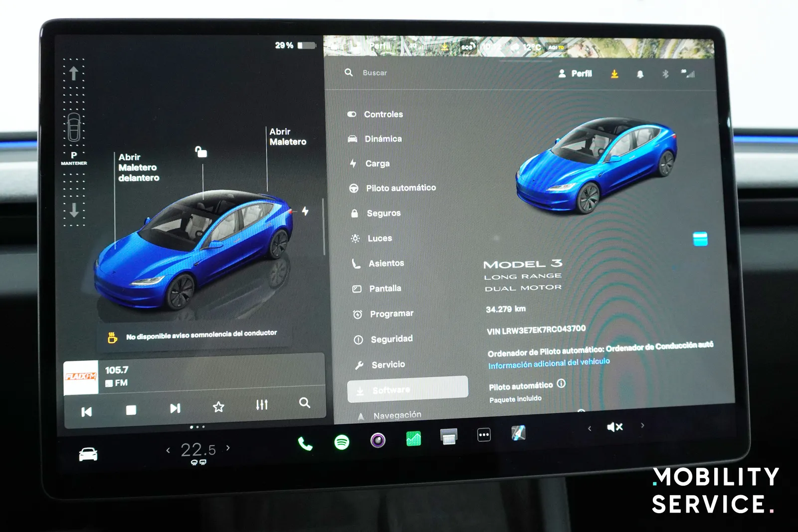The height and width of the screenshot is (532, 798).
Task: Open the Phone app icon
Action: 305,443
